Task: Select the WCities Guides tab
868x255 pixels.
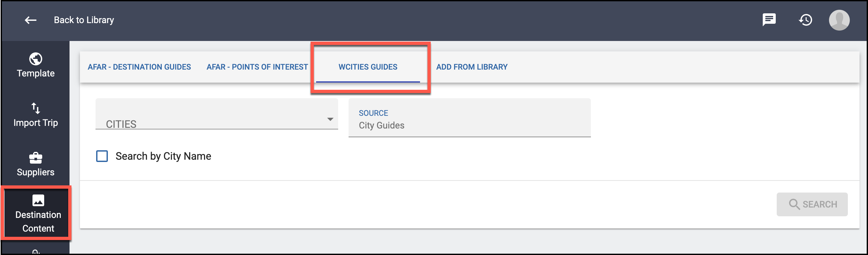Action: tap(368, 67)
